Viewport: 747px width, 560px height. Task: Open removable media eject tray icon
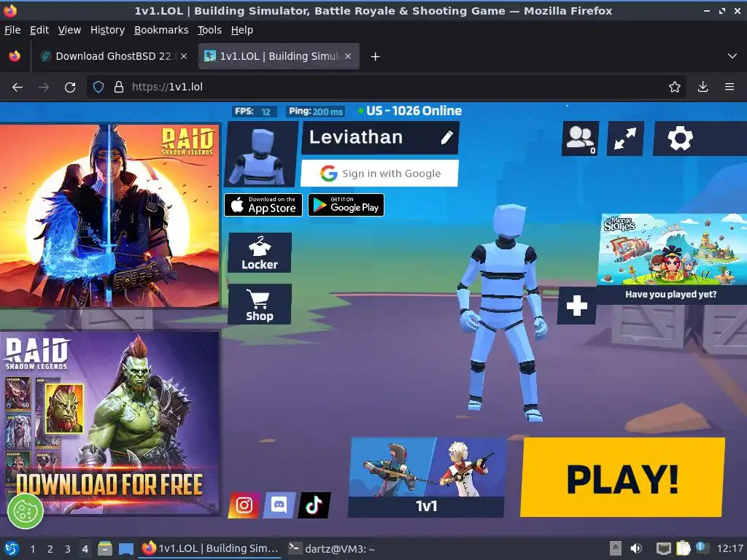616,548
